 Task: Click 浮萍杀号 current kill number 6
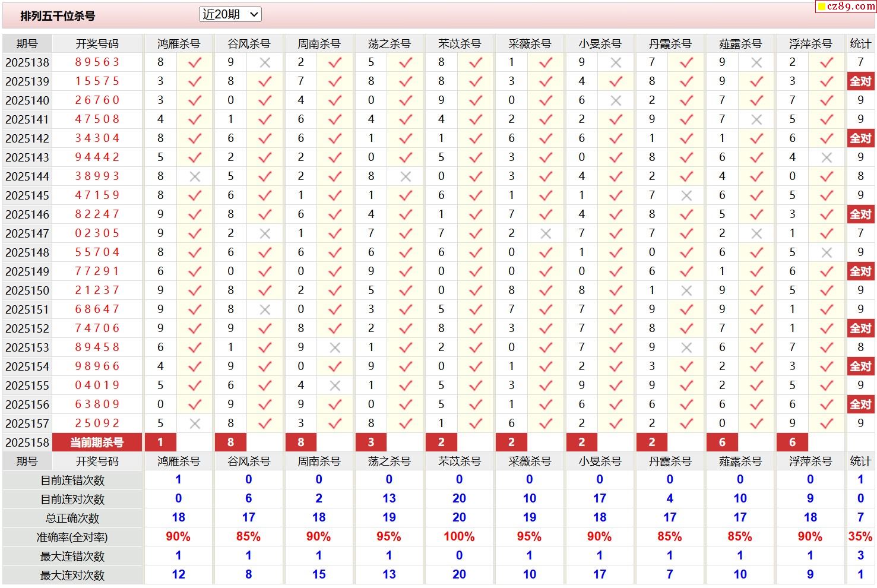[x=792, y=442]
